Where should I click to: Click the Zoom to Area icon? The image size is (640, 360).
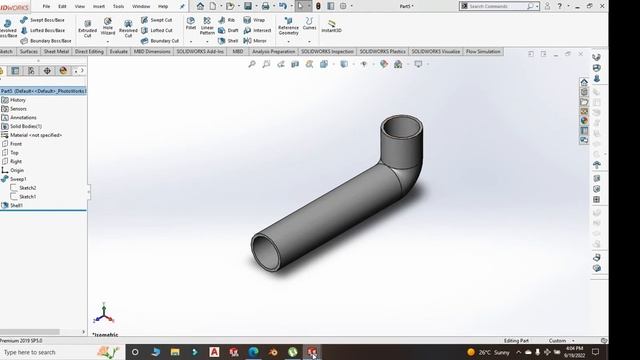[267, 64]
